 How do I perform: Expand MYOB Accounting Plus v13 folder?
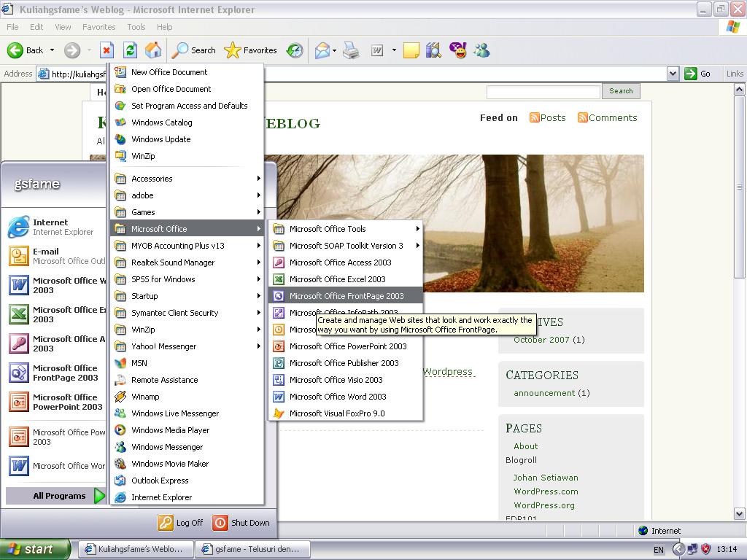187,246
